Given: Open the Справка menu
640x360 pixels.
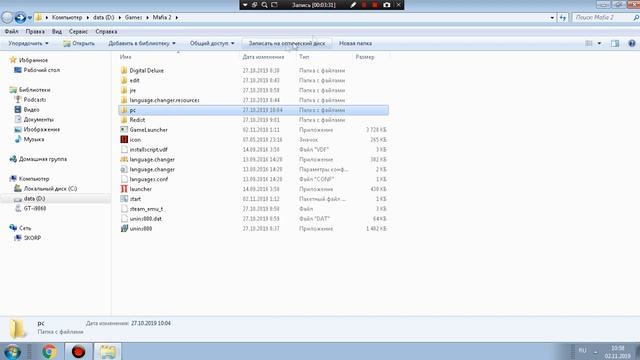Looking at the screenshot, I should [x=106, y=31].
